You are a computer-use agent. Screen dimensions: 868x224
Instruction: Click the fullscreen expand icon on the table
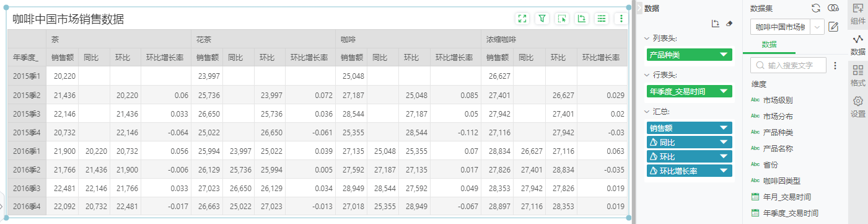click(522, 19)
